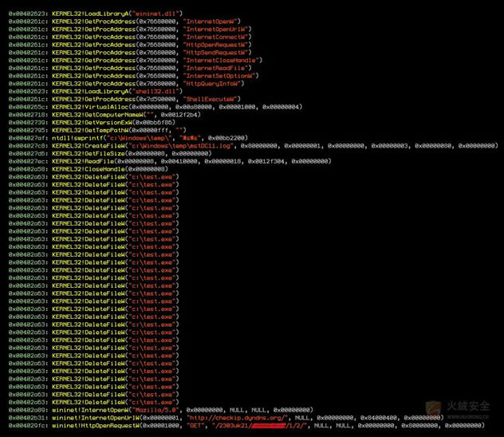Screen dimensions: 504x437
Task: Click the GetTempPathW call line
Action: click(x=120, y=130)
